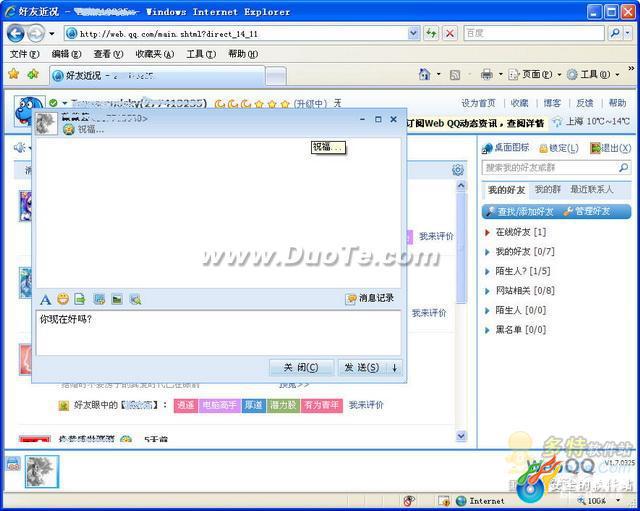
Task: Lock WebQQ with 锁定(L)
Action: click(x=559, y=148)
